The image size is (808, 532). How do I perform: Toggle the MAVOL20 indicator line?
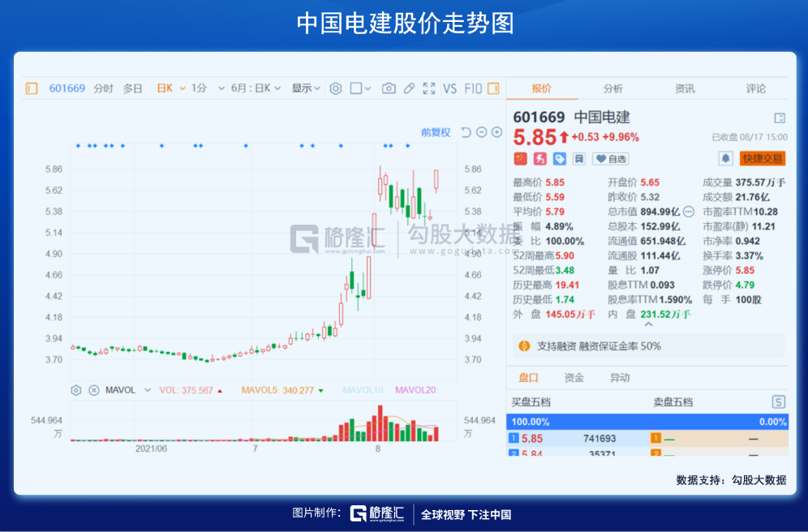coord(416,390)
